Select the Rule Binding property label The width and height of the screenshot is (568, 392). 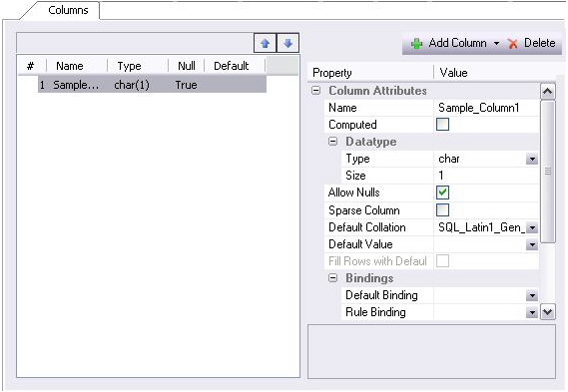[375, 312]
